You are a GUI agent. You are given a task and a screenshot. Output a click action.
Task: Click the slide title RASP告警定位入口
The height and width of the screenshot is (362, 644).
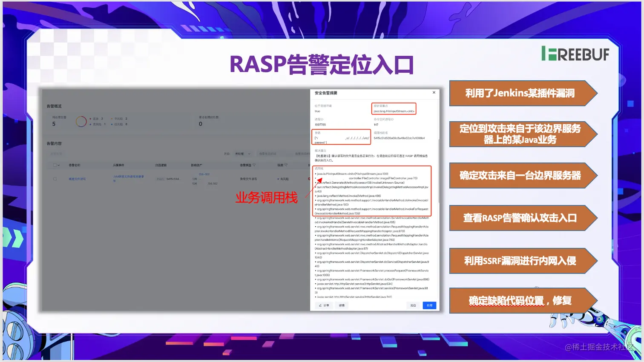[x=322, y=65]
